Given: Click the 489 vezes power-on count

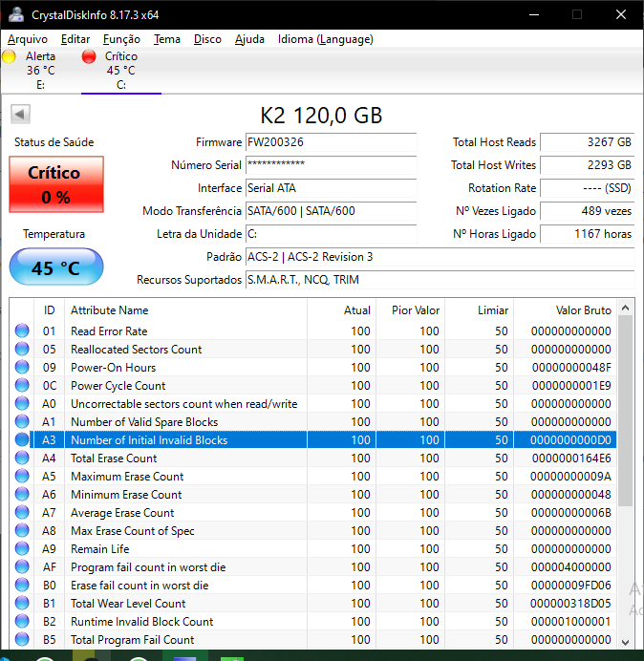Looking at the screenshot, I should pyautogui.click(x=587, y=211).
